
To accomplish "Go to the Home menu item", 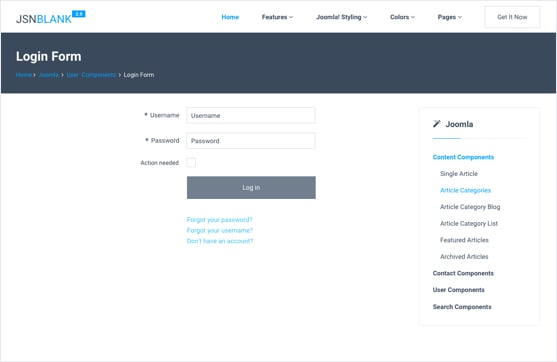I will point(230,17).
